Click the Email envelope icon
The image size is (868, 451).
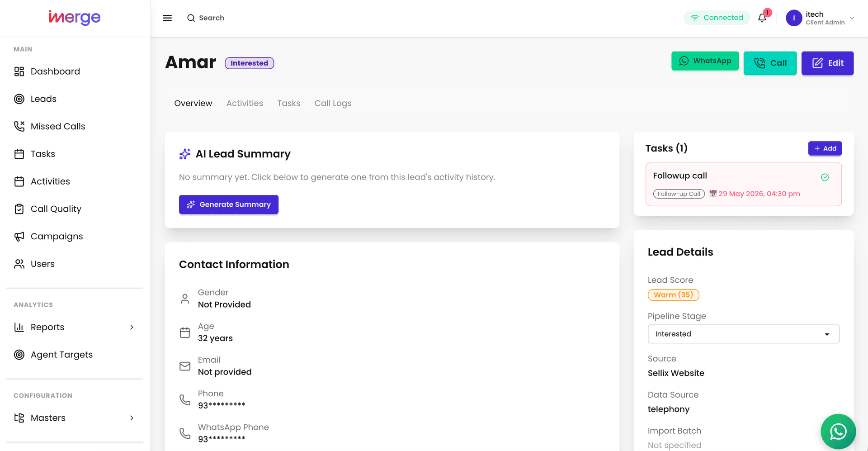click(x=185, y=366)
